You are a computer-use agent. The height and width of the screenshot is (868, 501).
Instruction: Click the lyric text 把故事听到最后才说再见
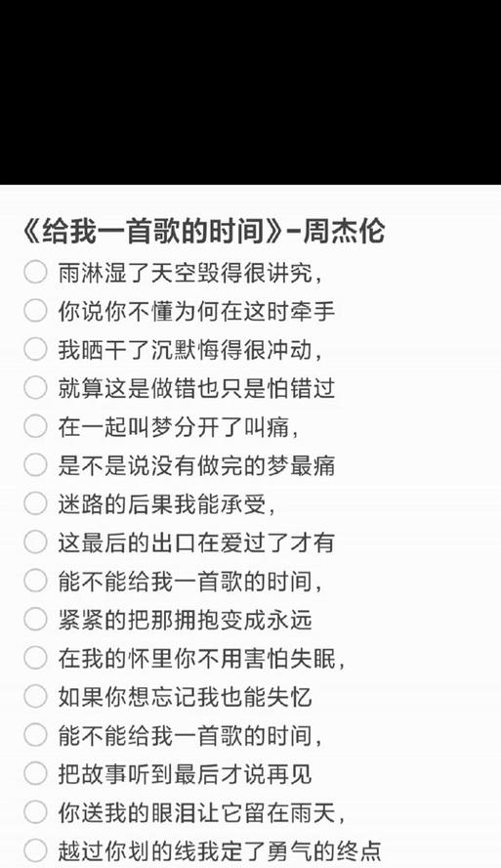[186, 774]
